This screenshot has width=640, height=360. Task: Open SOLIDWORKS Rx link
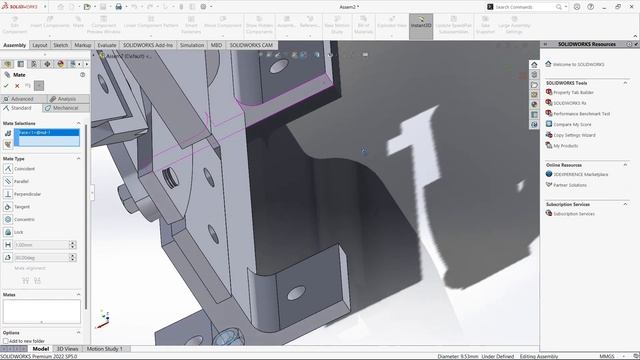pos(569,103)
